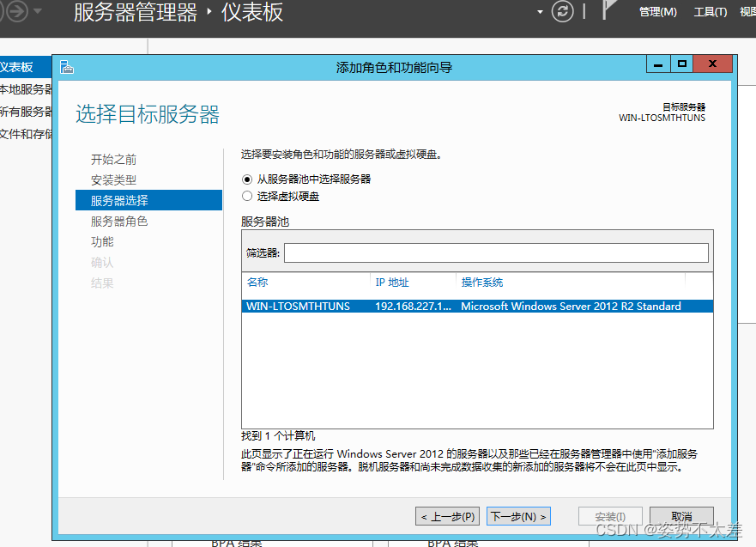The width and height of the screenshot is (756, 547).
Task: Sort server pool by 名称 column
Action: pos(257,283)
